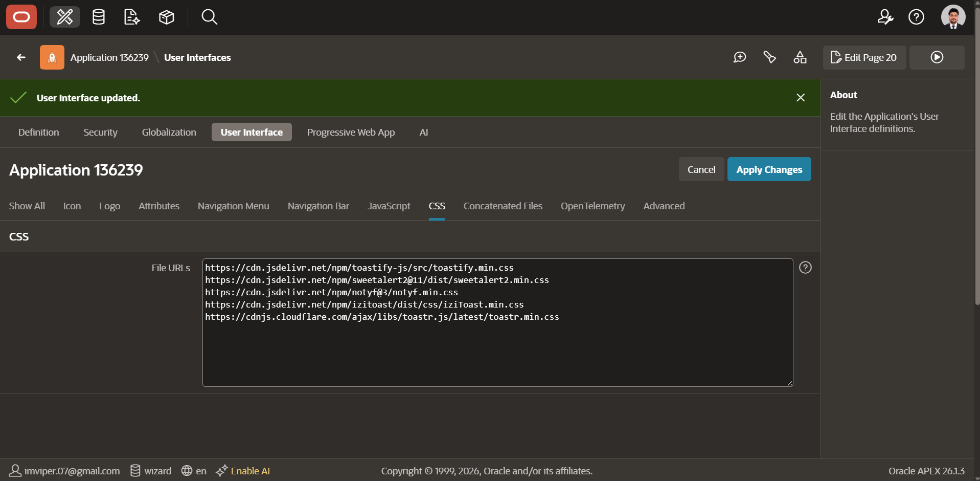Click the textarea resize handle corner
This screenshot has height=481, width=980.
coord(790,383)
